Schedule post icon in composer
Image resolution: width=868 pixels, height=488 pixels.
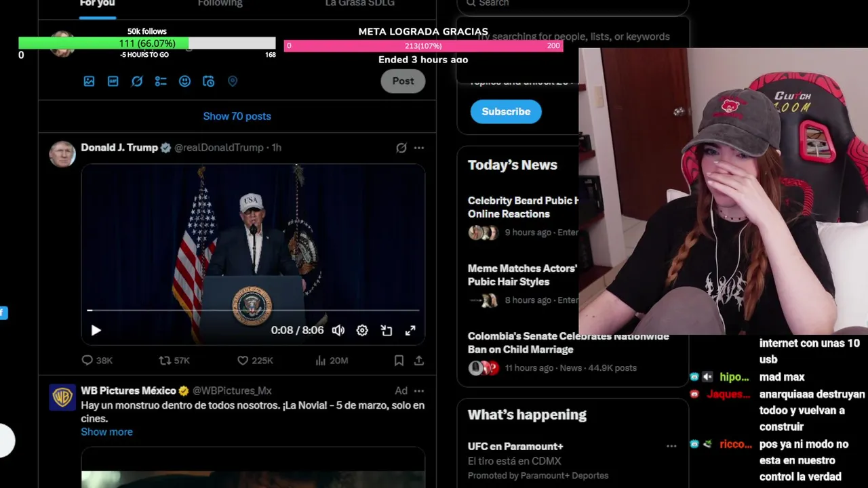point(209,81)
